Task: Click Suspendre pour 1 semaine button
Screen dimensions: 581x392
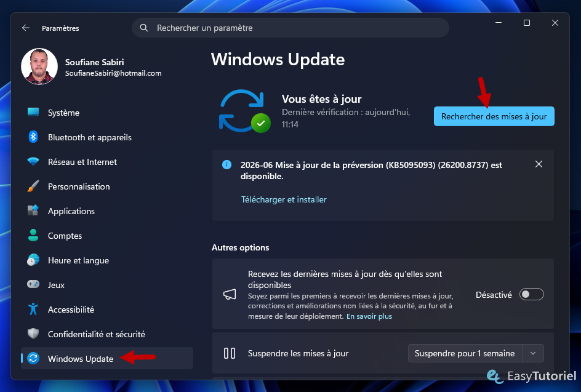Action: pyautogui.click(x=465, y=353)
